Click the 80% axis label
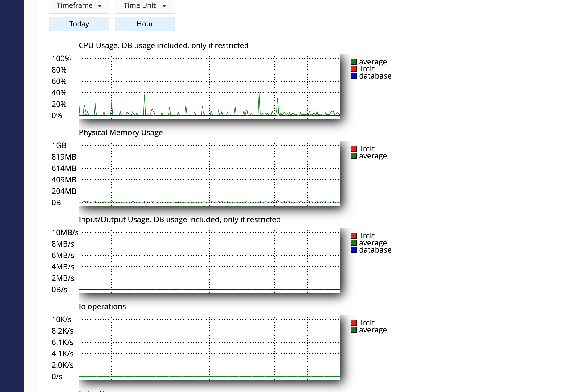The width and height of the screenshot is (588, 392). tap(59, 70)
